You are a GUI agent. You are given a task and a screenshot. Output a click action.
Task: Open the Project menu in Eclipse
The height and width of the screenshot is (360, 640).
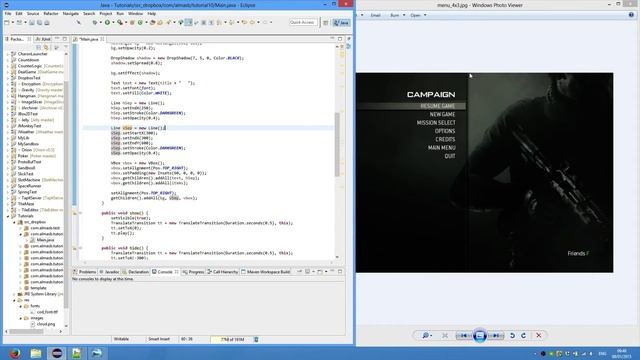tap(106, 13)
